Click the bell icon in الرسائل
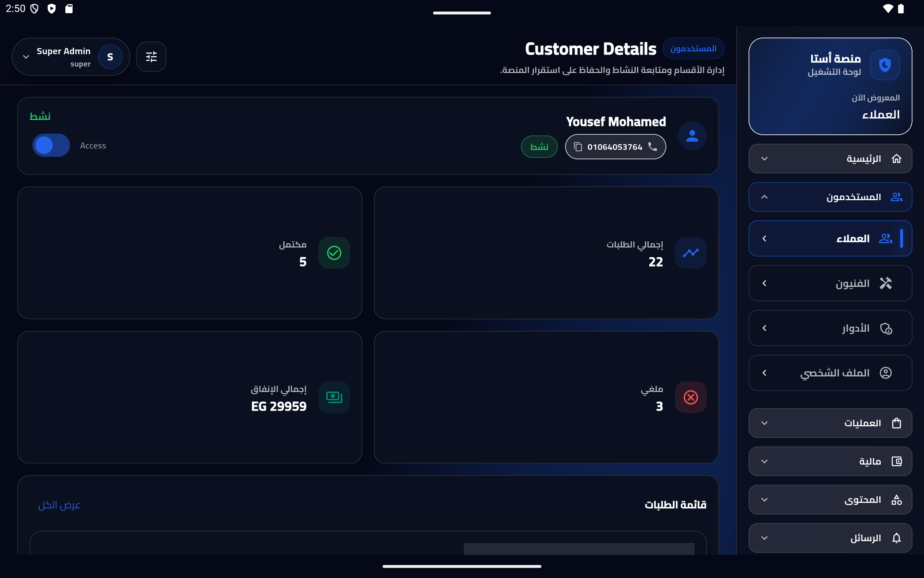 (x=897, y=538)
